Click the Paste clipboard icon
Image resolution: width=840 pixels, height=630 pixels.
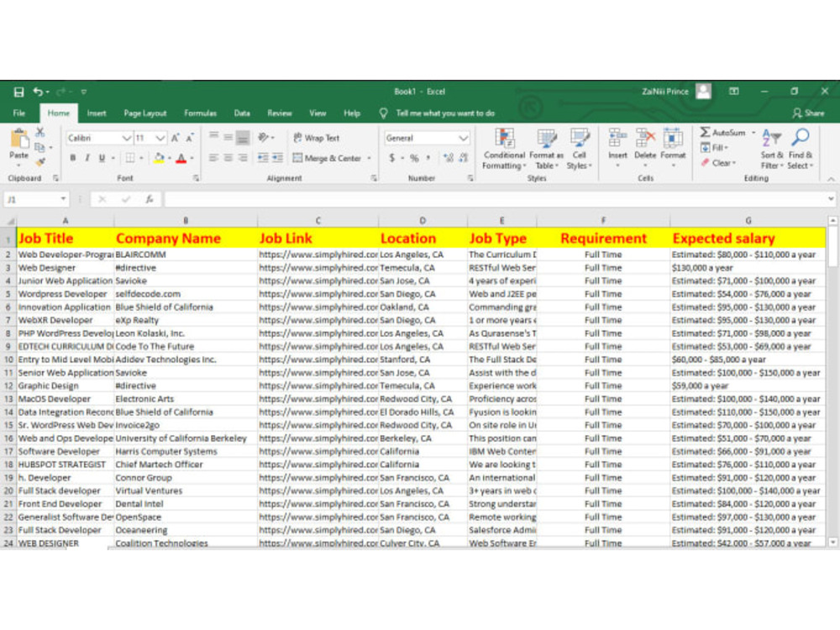[20, 139]
